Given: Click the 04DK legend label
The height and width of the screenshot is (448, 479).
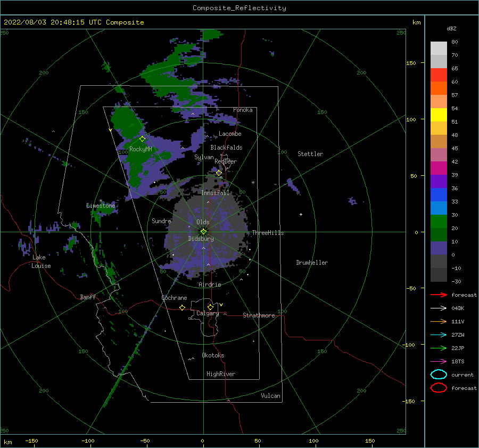Looking at the screenshot, I should pyautogui.click(x=458, y=308).
